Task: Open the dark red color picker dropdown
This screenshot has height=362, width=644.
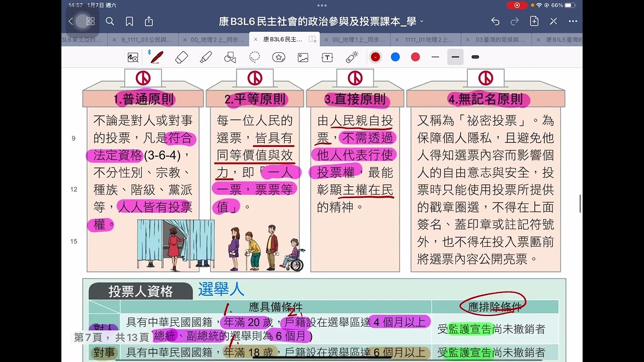Action: [375, 57]
